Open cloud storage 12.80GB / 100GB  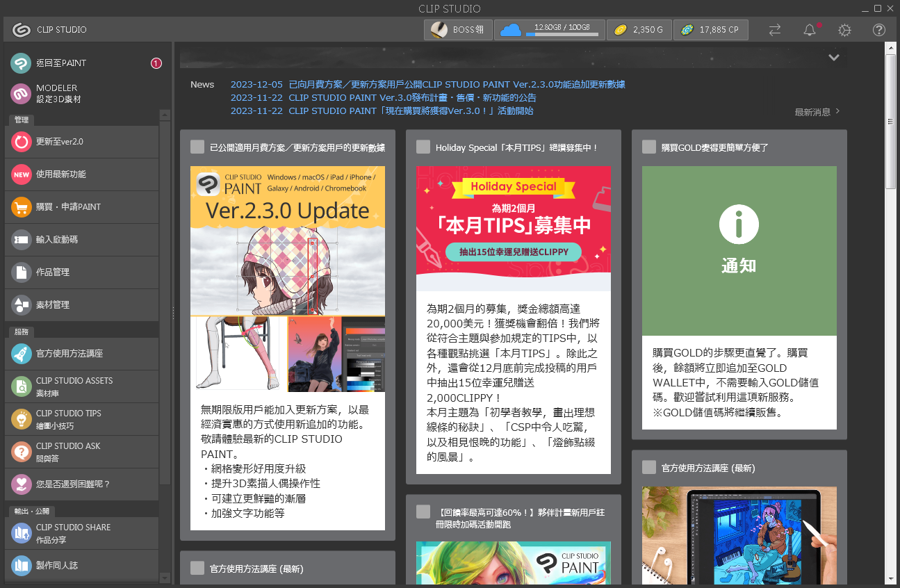pyautogui.click(x=549, y=30)
